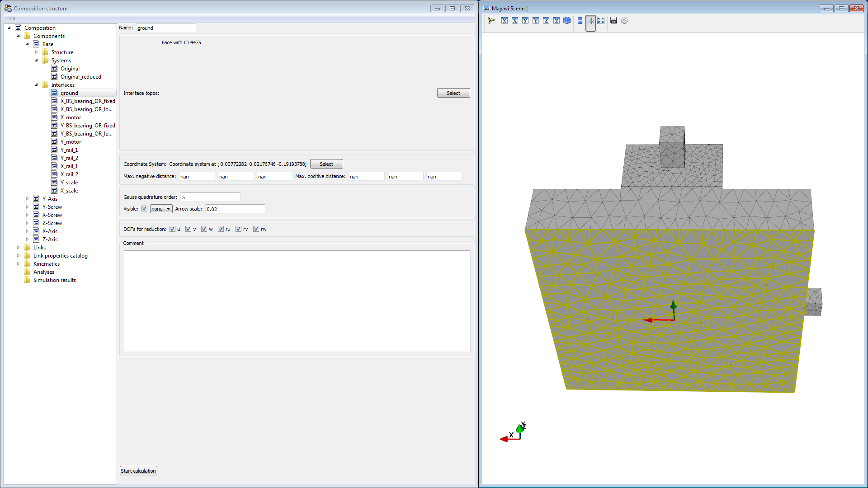Click the icon beside Original_reduced
Image resolution: width=868 pixels, height=488 pixels.
pos(54,77)
